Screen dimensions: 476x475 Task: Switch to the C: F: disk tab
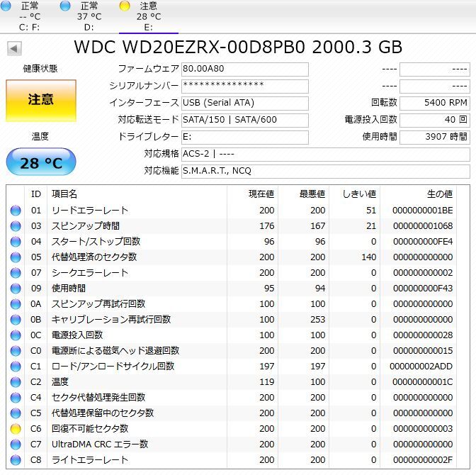[x=30, y=16]
